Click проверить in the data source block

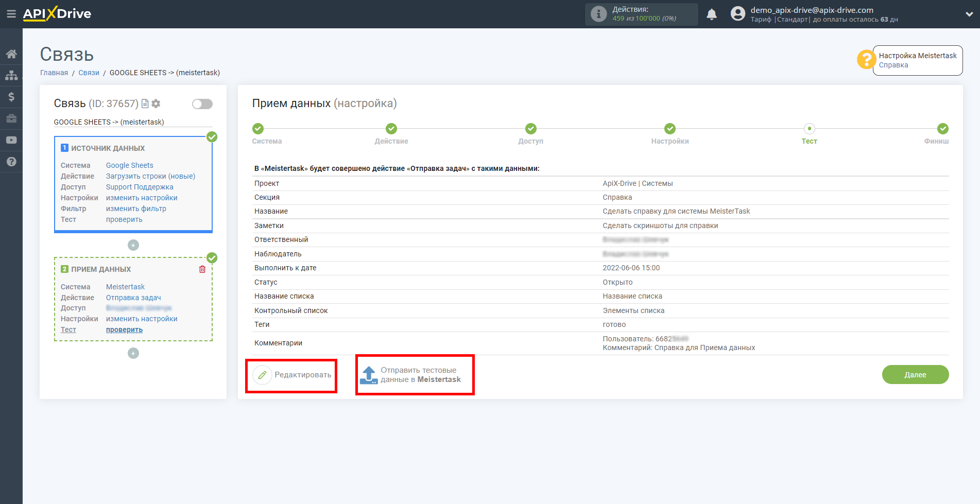click(124, 219)
